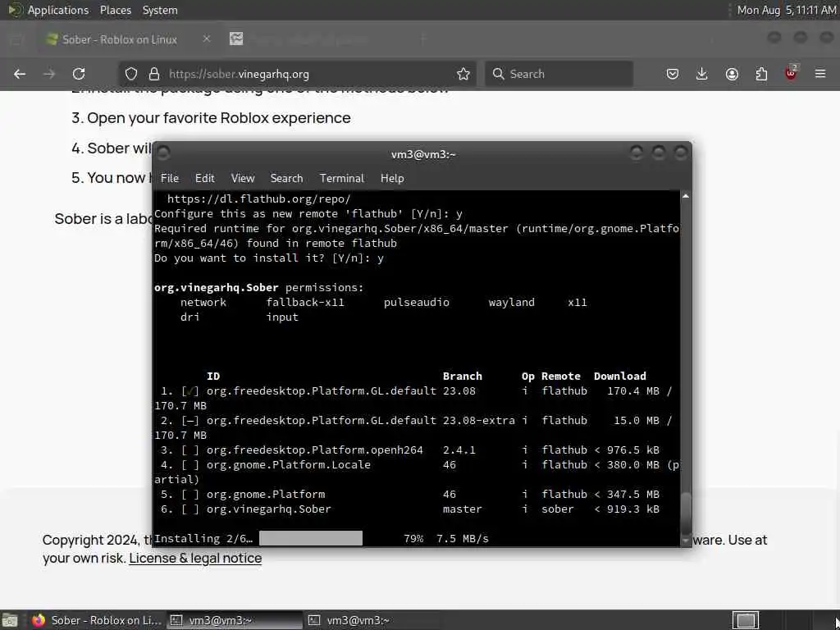Click the Branch column header in terminal
This screenshot has width=840, height=630.
click(x=463, y=376)
